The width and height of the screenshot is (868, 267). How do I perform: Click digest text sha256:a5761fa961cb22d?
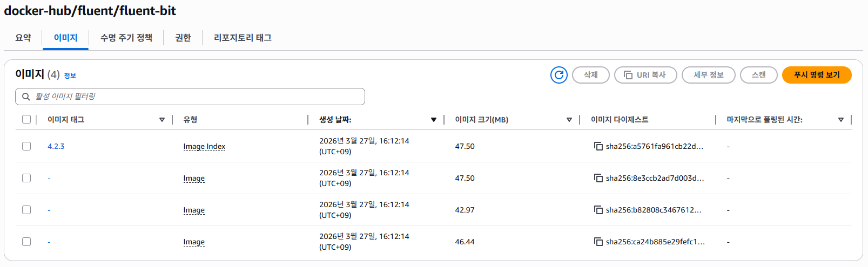(x=655, y=146)
